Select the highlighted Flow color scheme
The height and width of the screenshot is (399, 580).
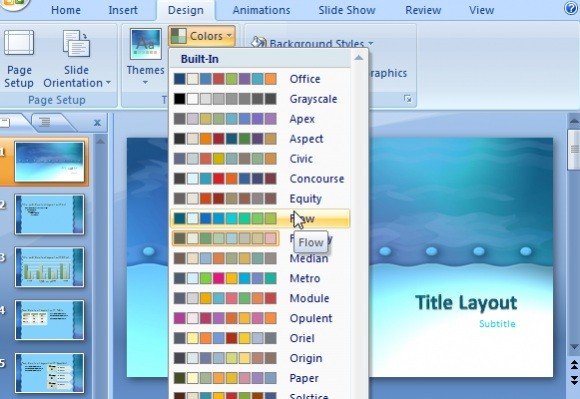(260, 219)
